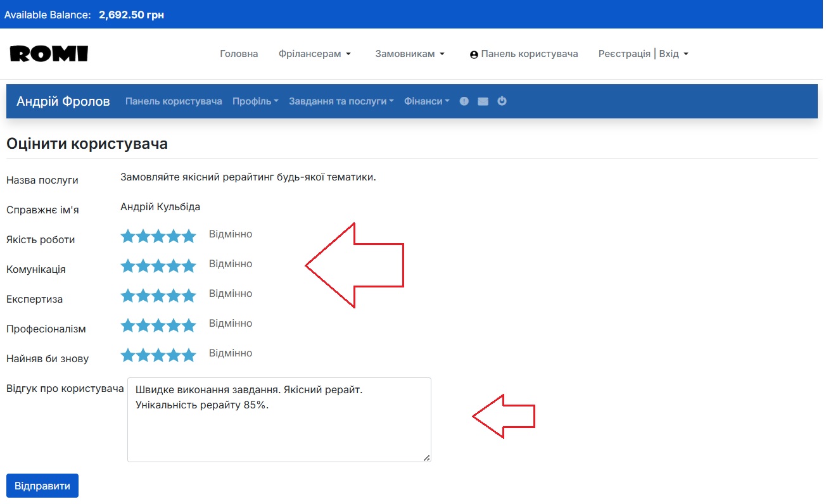This screenshot has height=504, width=826.
Task: Open Панель користувача in top navigation
Action: pos(524,54)
